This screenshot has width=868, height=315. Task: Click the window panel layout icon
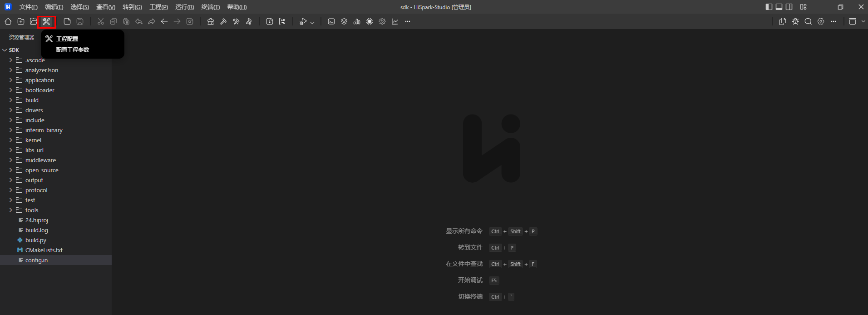click(853, 21)
